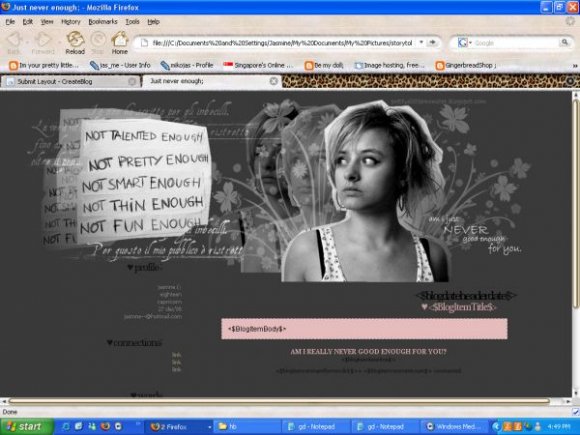Image resolution: width=580 pixels, height=435 pixels.
Task: Switch to Submit Layout - CreateBlog tab
Action: [70, 81]
